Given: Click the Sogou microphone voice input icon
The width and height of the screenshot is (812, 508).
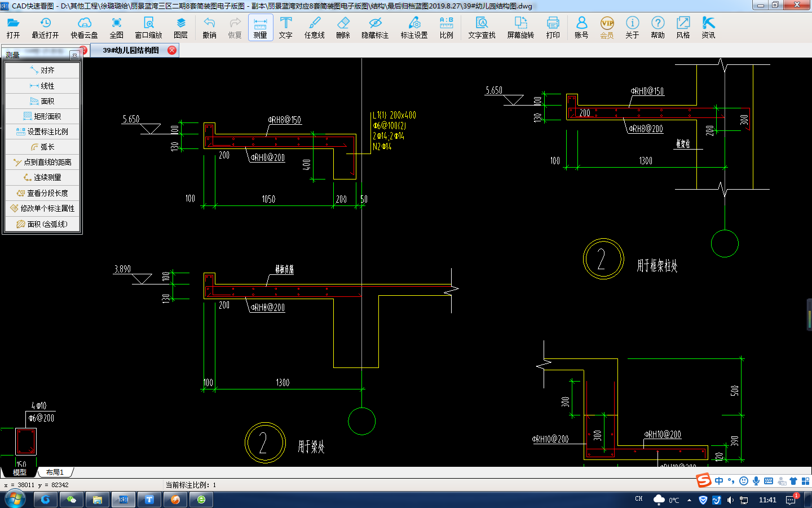Looking at the screenshot, I should (756, 481).
